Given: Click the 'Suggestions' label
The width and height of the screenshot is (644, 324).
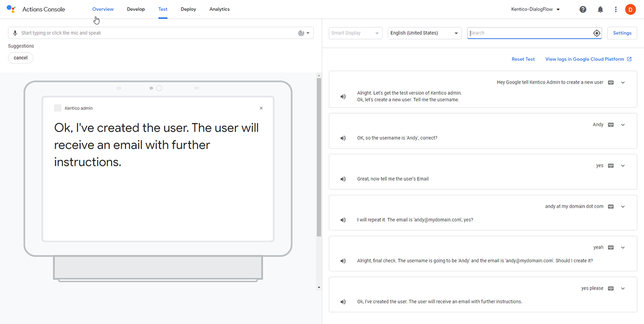Looking at the screenshot, I should (x=21, y=46).
